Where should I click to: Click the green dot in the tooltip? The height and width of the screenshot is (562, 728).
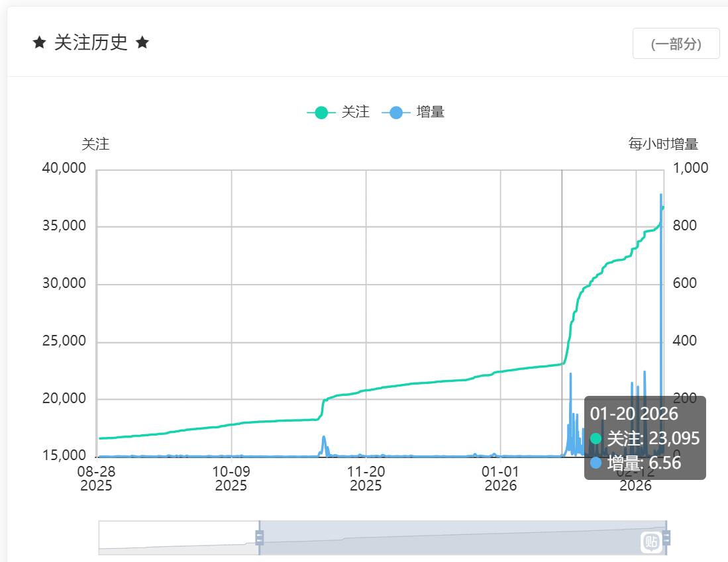(x=596, y=438)
